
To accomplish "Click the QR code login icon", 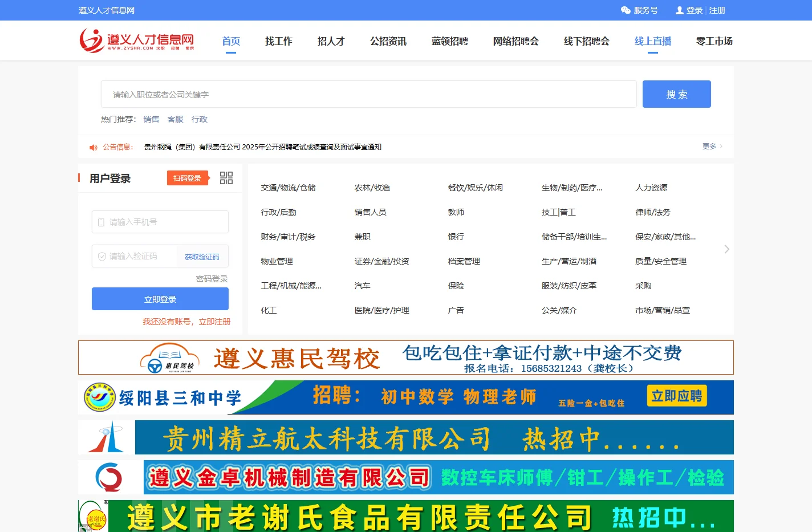I will (226, 178).
